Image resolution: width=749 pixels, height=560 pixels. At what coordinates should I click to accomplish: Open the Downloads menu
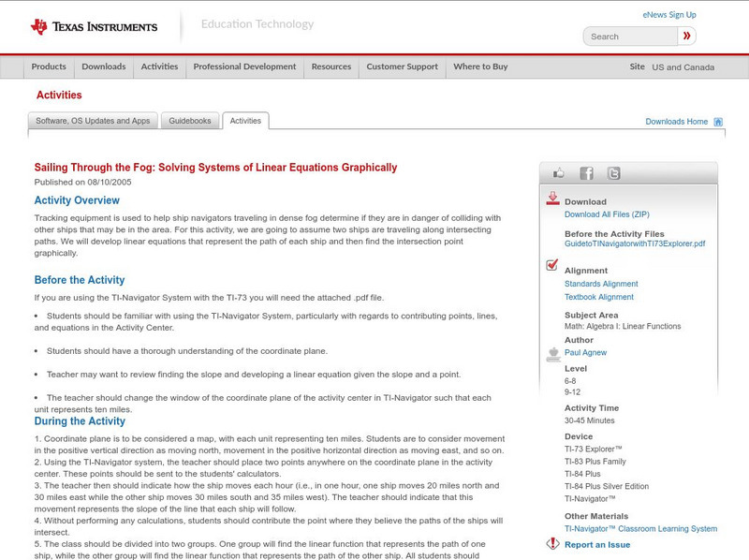click(x=104, y=66)
